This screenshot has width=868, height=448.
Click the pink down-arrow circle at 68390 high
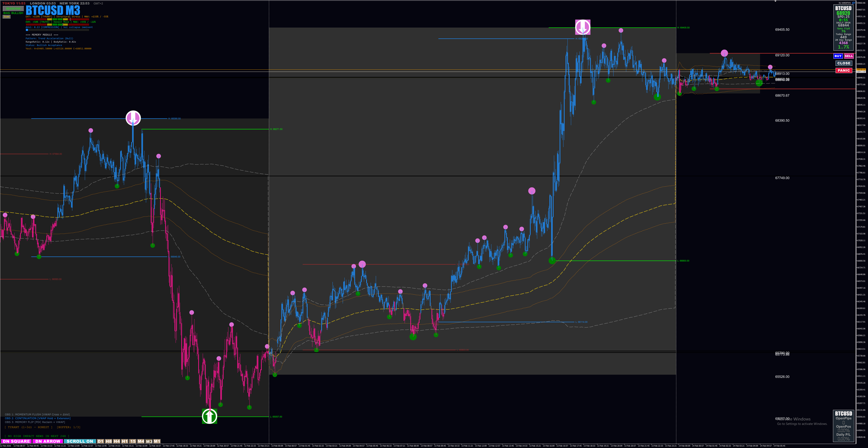pyautogui.click(x=133, y=118)
